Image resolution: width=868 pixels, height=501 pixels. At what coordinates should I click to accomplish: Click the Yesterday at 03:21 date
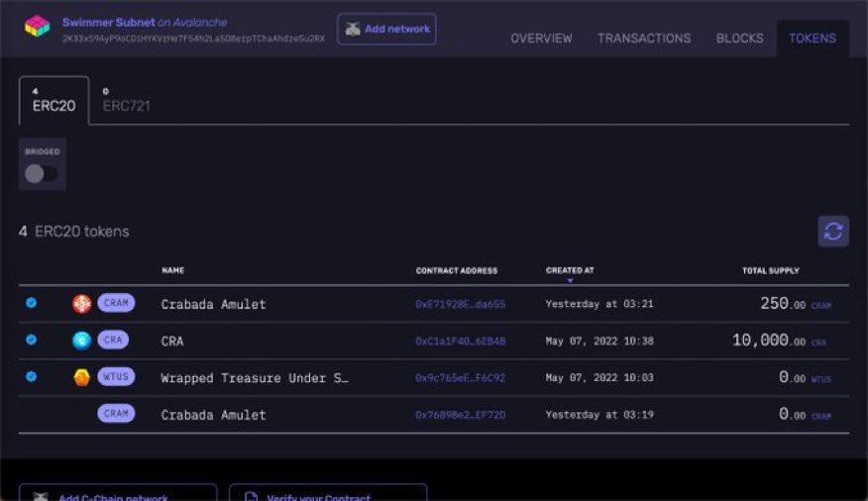(599, 304)
